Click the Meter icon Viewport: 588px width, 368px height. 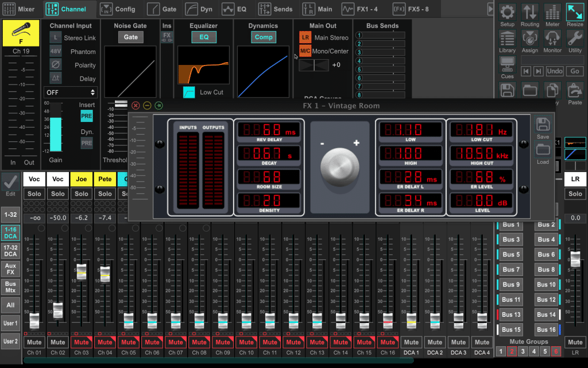tap(552, 16)
